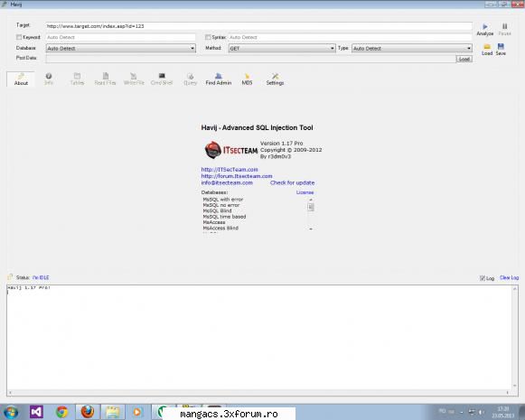Screen dimensions: 525x420
Task: Open the http://ITSecTeam.com link
Action: click(230, 170)
